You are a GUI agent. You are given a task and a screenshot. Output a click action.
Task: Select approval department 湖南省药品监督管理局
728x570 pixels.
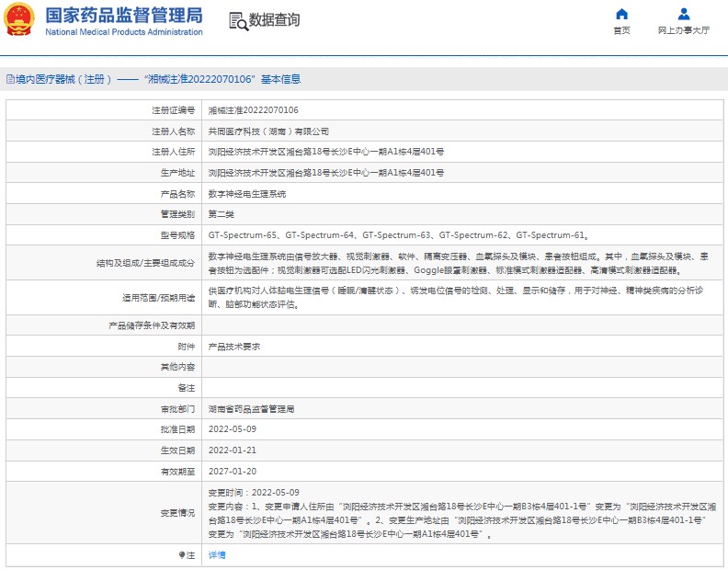tap(251, 409)
